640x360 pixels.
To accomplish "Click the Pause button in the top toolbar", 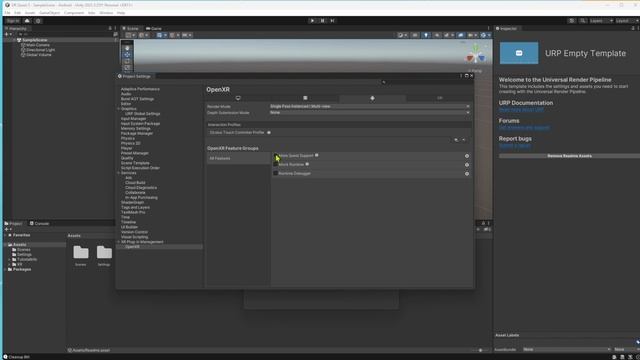I will 322,20.
